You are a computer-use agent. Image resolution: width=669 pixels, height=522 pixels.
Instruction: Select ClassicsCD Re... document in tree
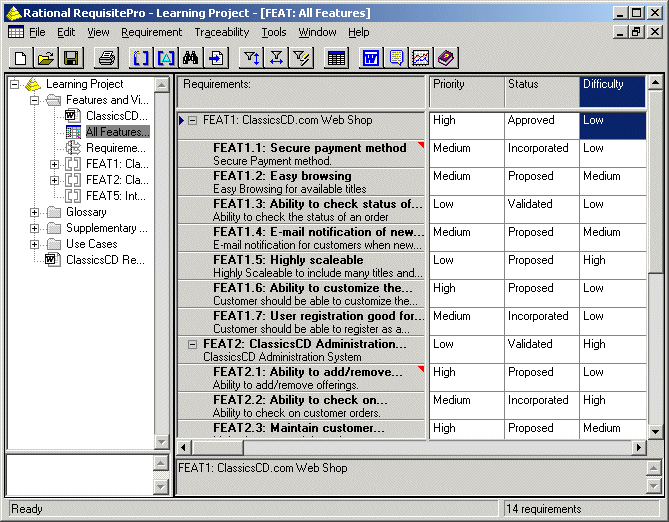click(x=95, y=260)
